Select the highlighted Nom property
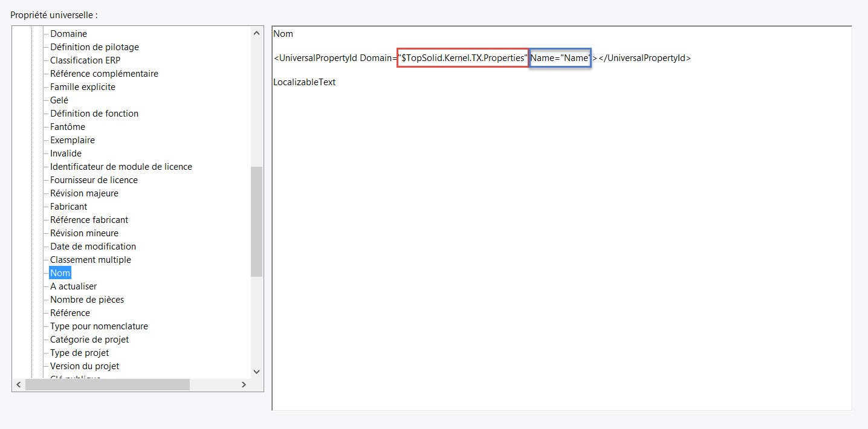Viewport: 868px width, 429px height. [x=60, y=273]
